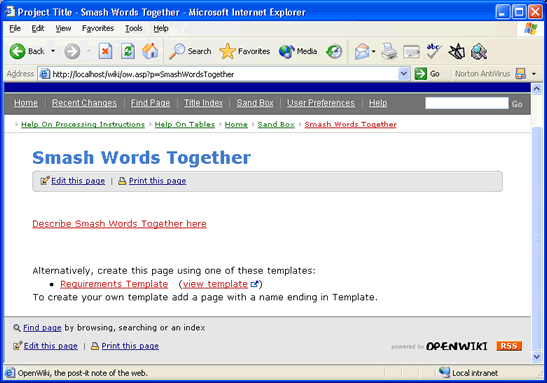The width and height of the screenshot is (547, 383).
Task: Open the Norton AntiVirus dropdown arrow
Action: click(534, 74)
